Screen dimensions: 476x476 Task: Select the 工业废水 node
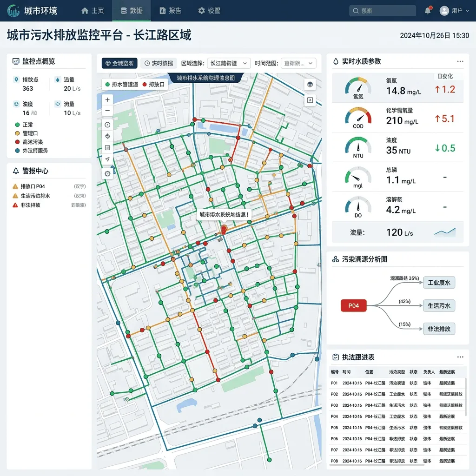[x=439, y=283]
